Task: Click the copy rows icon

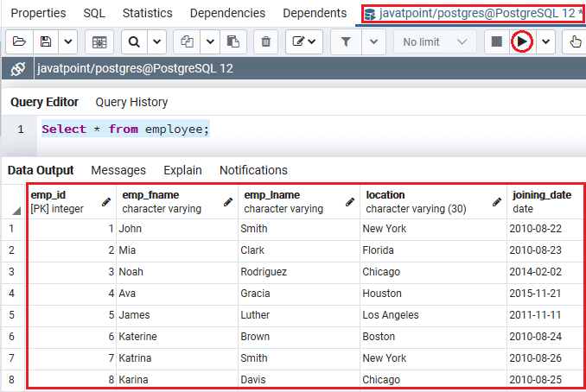Action: 187,41
